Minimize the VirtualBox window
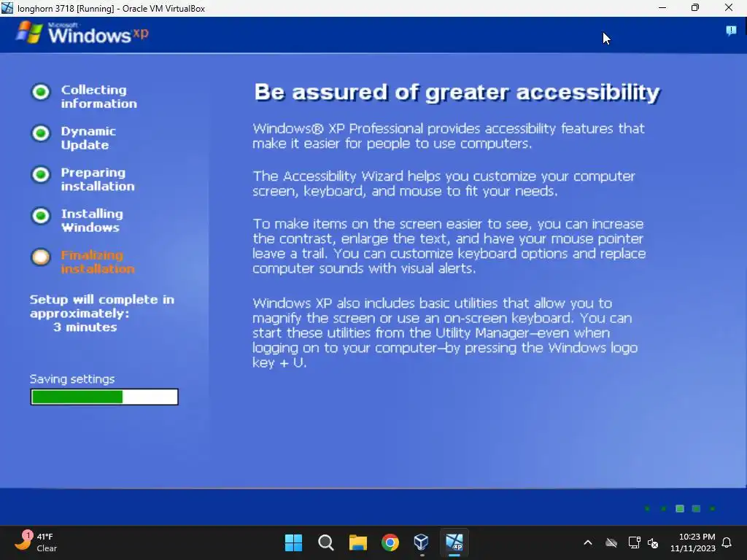Image resolution: width=747 pixels, height=560 pixels. (662, 8)
